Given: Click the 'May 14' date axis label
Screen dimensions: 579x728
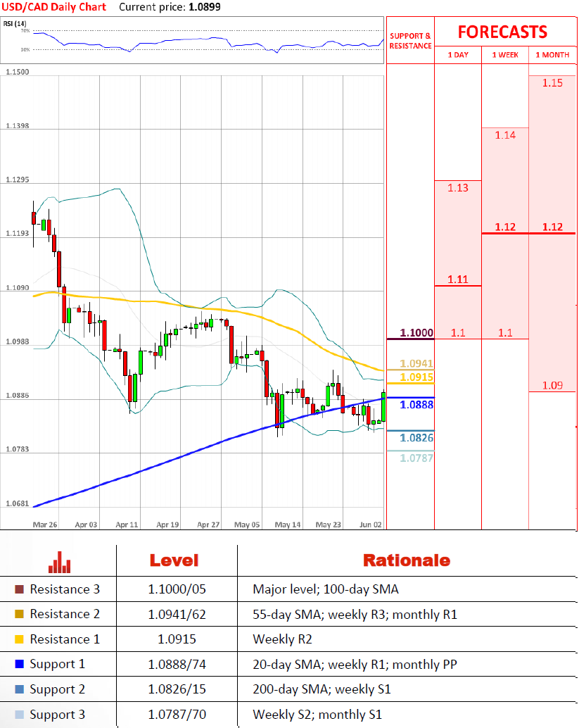Looking at the screenshot, I should pyautogui.click(x=288, y=525).
